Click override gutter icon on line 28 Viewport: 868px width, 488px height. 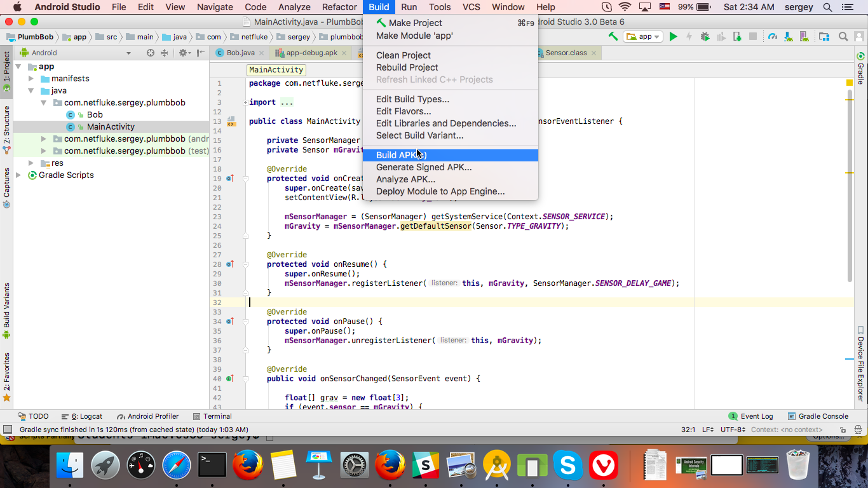230,264
